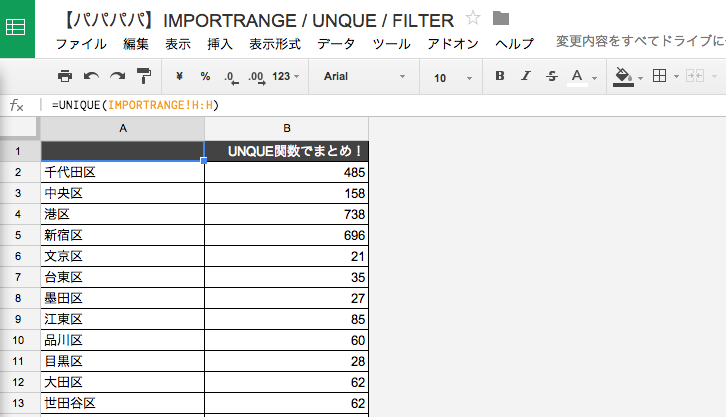
Task: Open the 表示 menu
Action: [x=178, y=44]
